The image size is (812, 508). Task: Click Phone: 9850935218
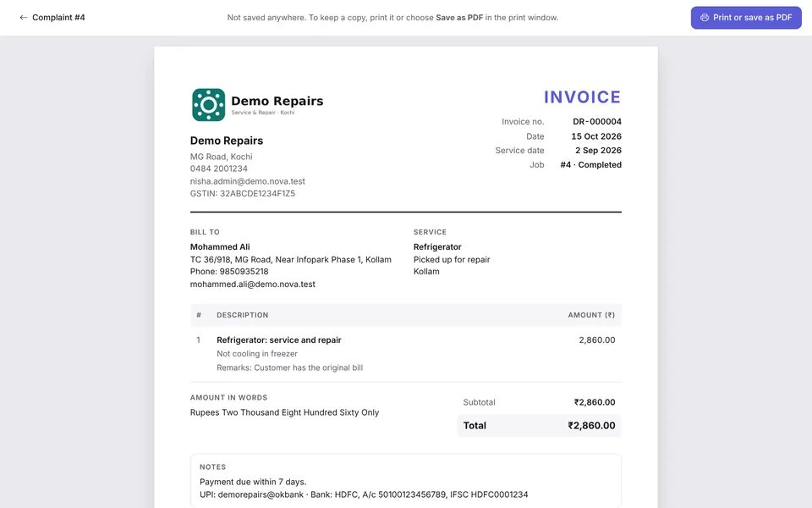[229, 272]
